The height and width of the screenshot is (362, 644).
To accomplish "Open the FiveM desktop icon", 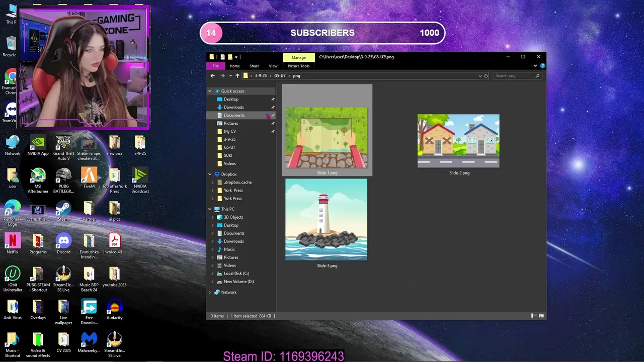I will click(x=89, y=178).
